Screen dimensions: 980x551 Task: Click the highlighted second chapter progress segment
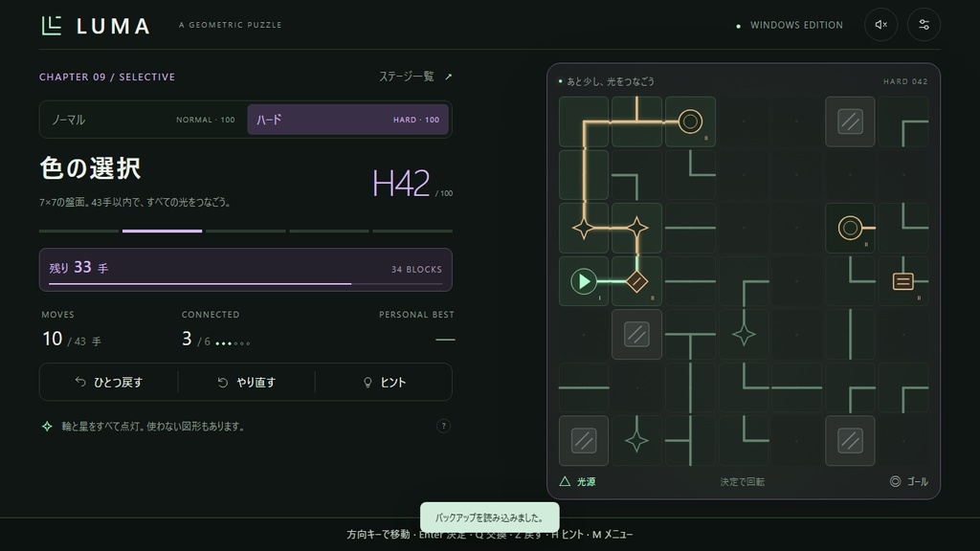click(162, 231)
